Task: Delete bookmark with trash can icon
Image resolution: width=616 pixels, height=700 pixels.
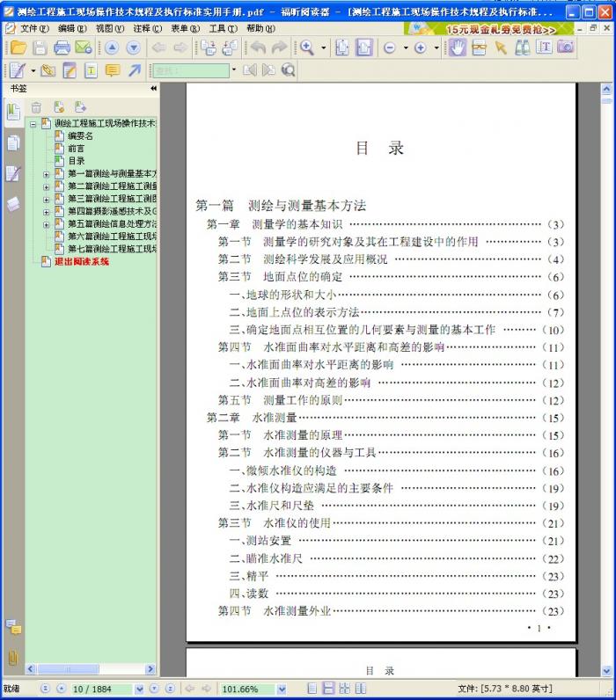Action: pos(36,107)
